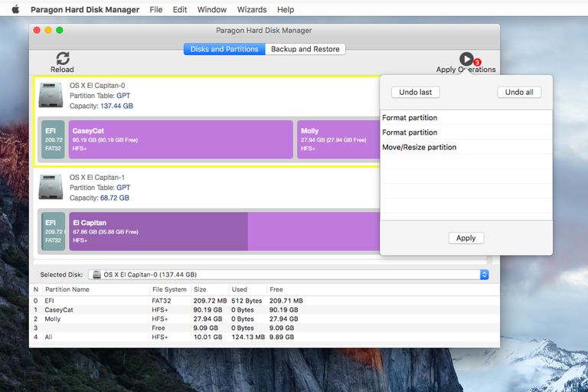Click the File System column header
This screenshot has height=392, width=588.
169,289
